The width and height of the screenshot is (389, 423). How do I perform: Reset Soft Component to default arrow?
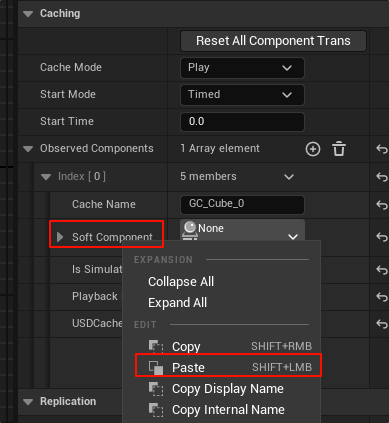382,237
